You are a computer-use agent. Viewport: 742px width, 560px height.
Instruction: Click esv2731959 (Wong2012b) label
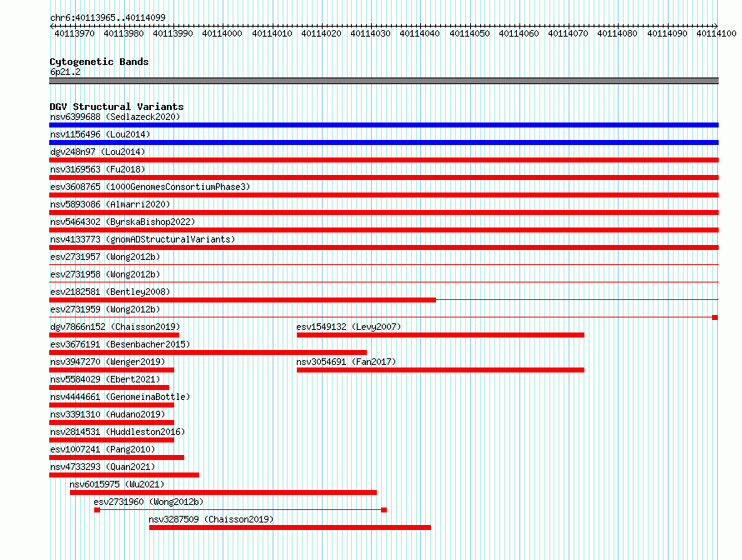[105, 309]
